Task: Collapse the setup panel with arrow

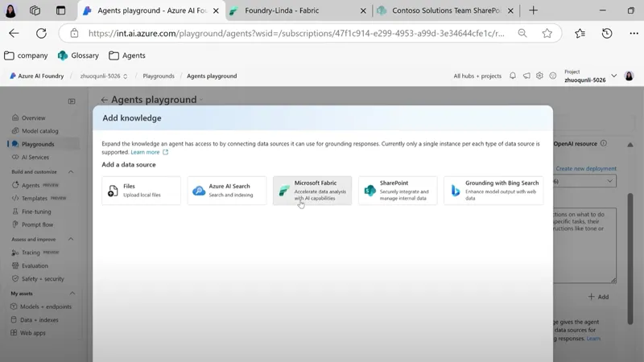Action: [x=630, y=145]
